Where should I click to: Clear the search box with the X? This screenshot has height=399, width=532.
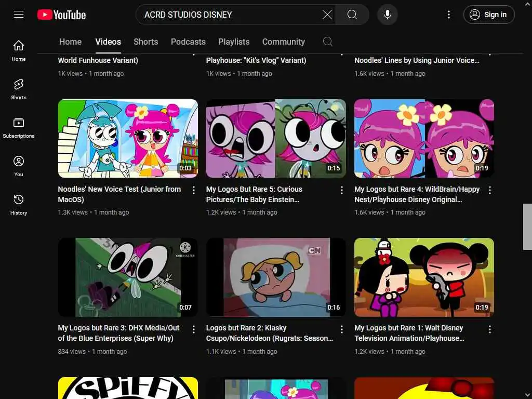(x=327, y=15)
